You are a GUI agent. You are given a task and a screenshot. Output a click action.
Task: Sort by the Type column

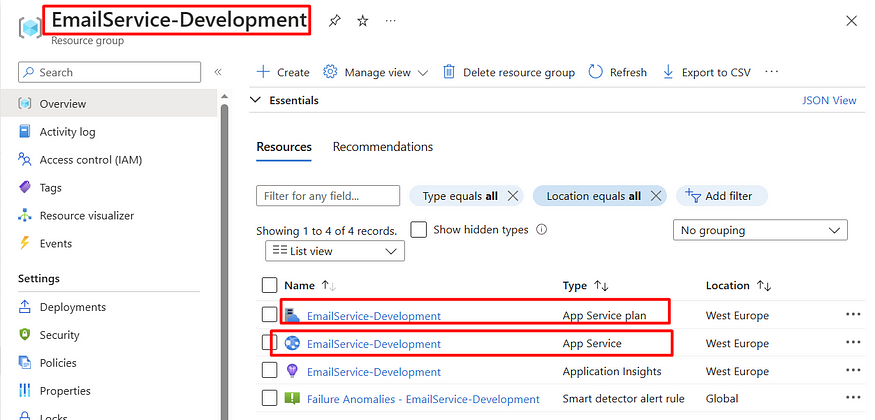(585, 286)
